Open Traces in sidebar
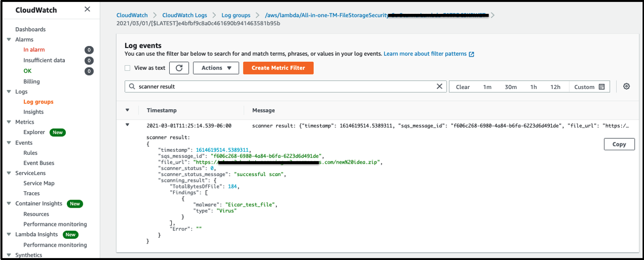Image resolution: width=644 pixels, height=260 pixels. coord(32,193)
